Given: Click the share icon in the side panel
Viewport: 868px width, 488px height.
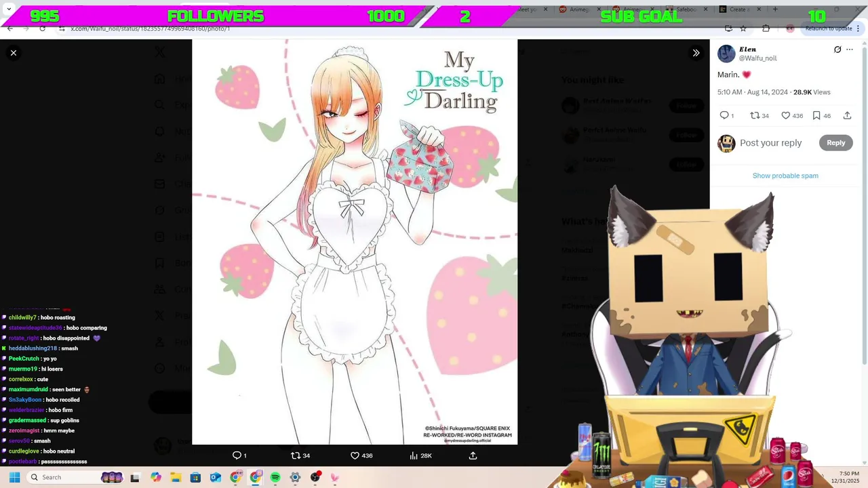Looking at the screenshot, I should pos(847,115).
